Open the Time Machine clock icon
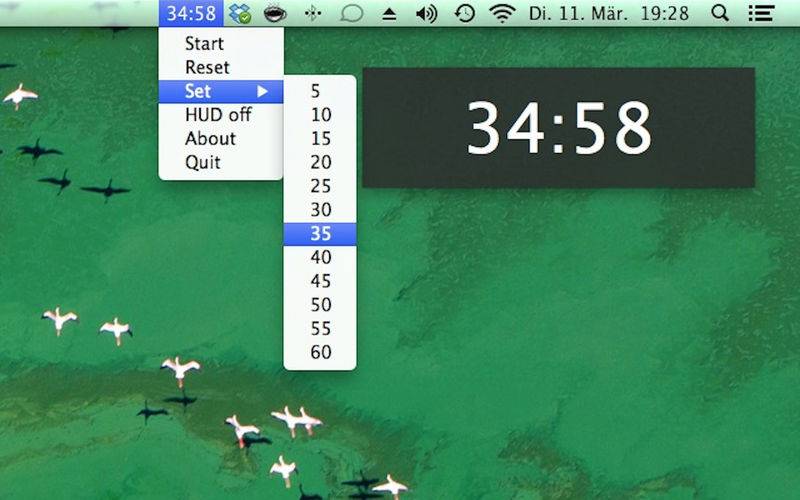 465,13
